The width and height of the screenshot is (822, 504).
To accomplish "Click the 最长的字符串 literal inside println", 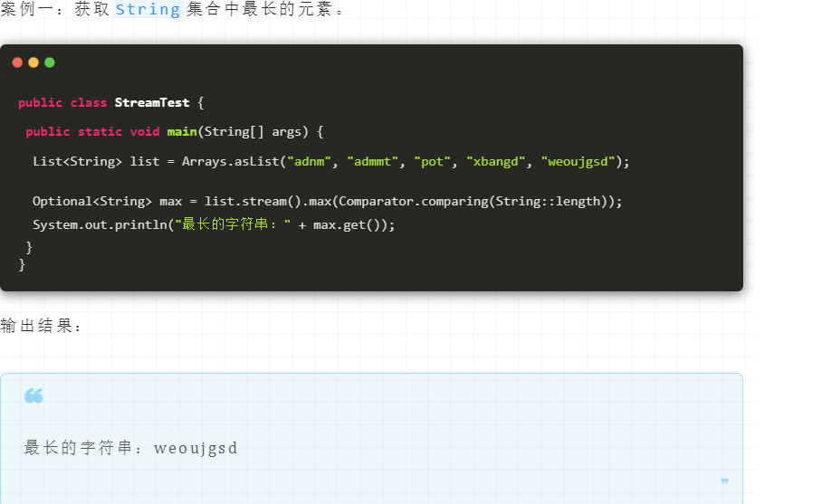I will [x=234, y=224].
